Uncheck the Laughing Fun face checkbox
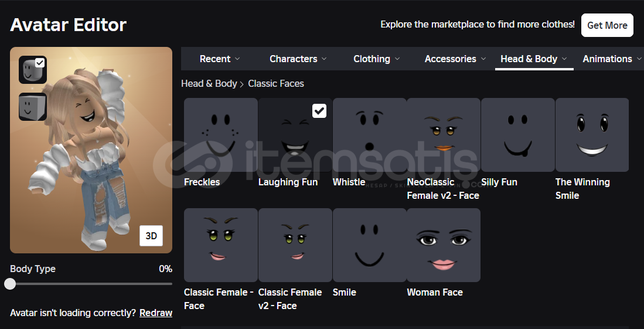Screen dimensions: 644x329 click(x=319, y=111)
